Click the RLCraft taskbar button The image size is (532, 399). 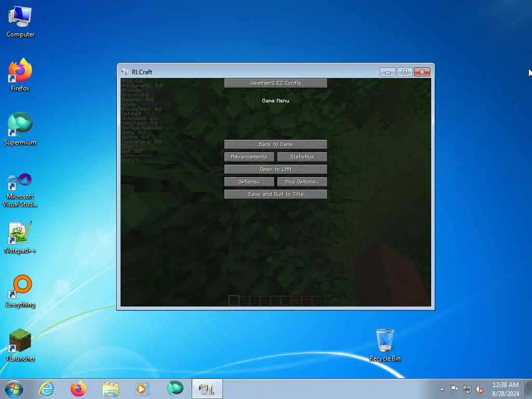pos(207,389)
